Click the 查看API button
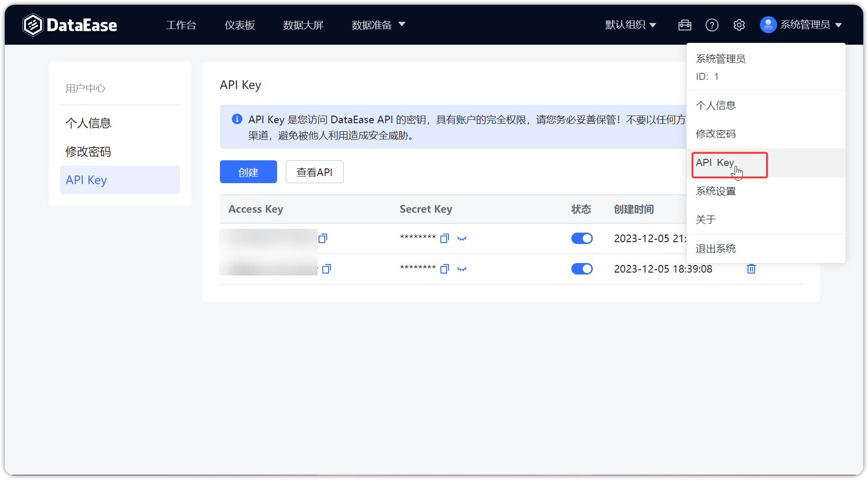This screenshot has height=480, width=868. tap(315, 172)
